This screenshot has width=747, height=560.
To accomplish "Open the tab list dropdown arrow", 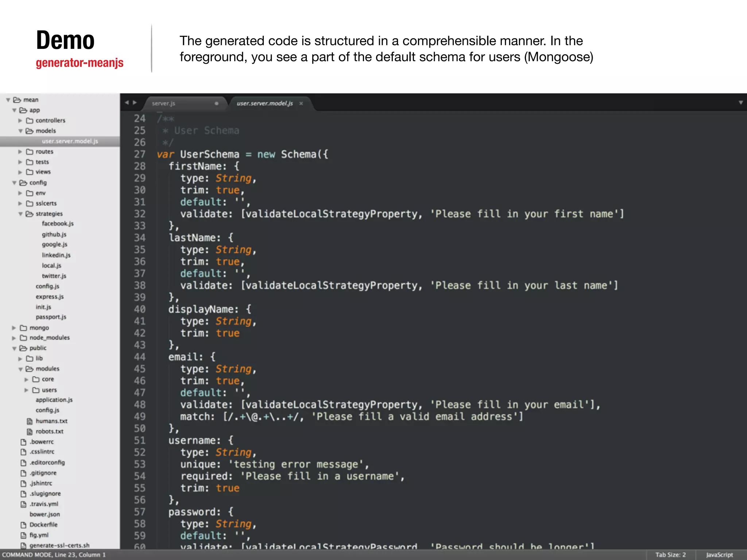I will (740, 103).
